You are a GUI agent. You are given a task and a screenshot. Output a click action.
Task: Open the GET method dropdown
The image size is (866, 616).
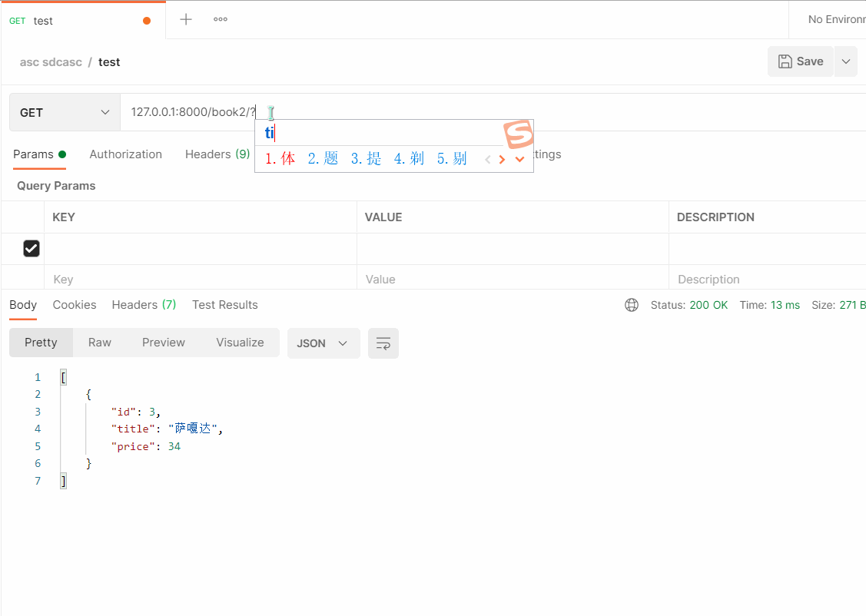tap(65, 113)
